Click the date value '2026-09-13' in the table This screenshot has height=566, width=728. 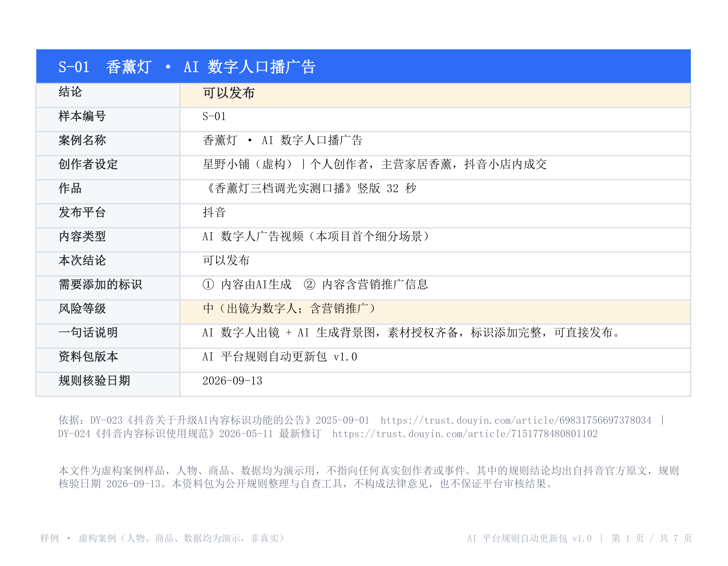[232, 381]
